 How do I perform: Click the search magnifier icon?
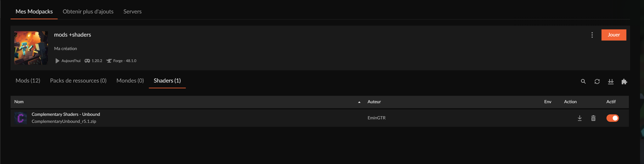click(x=583, y=81)
